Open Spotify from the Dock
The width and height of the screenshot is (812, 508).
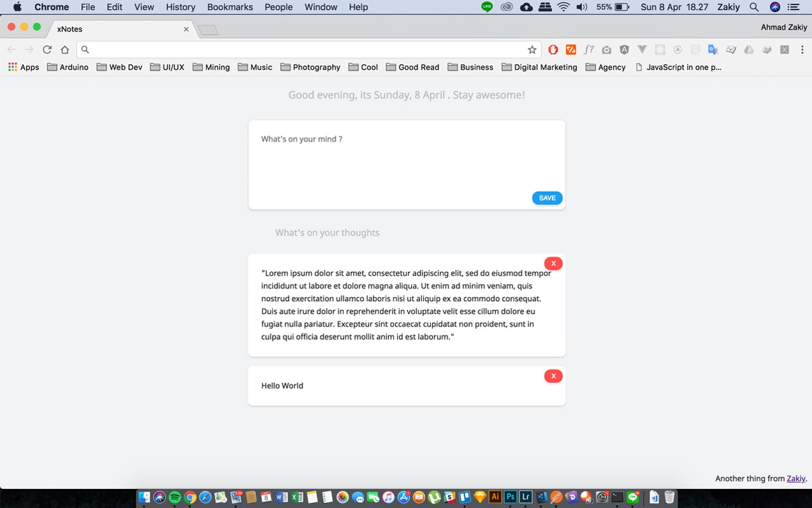tap(175, 497)
